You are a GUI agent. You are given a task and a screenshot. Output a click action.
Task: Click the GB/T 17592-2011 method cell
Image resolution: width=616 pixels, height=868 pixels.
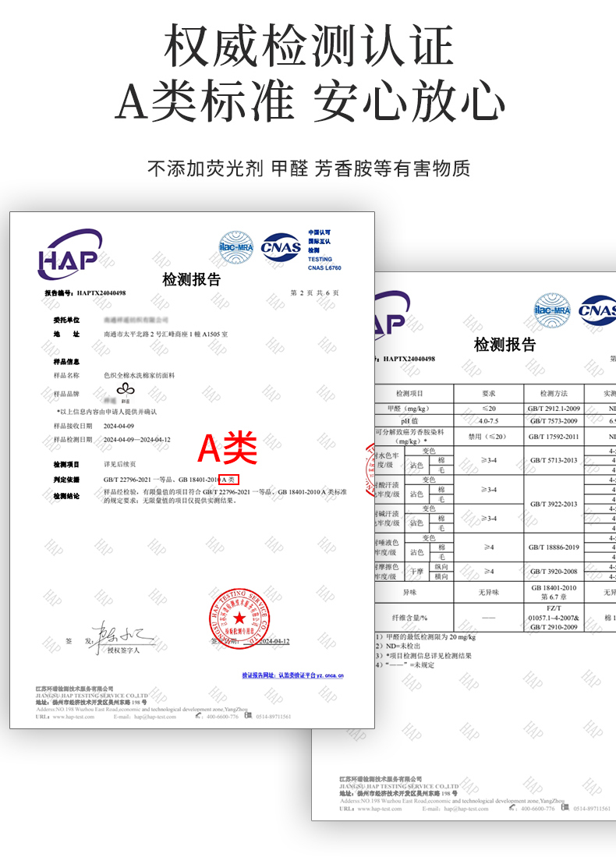[x=554, y=437]
